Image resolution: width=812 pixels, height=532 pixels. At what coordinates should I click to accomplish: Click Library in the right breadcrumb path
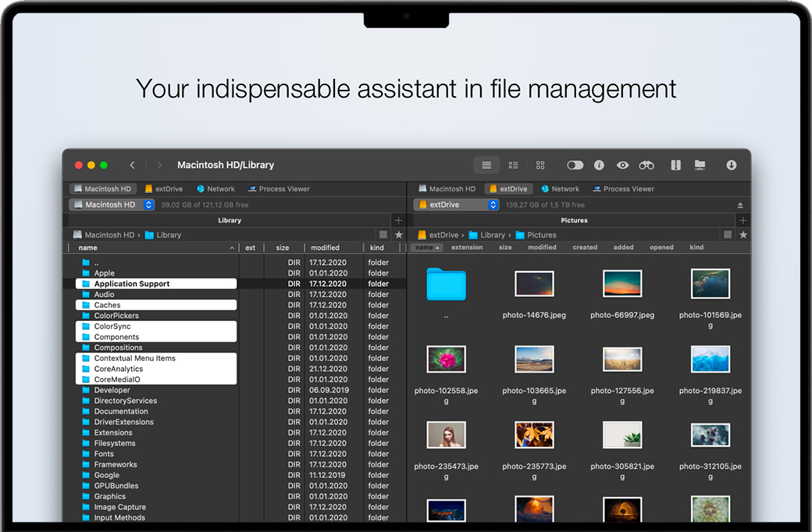click(492, 234)
